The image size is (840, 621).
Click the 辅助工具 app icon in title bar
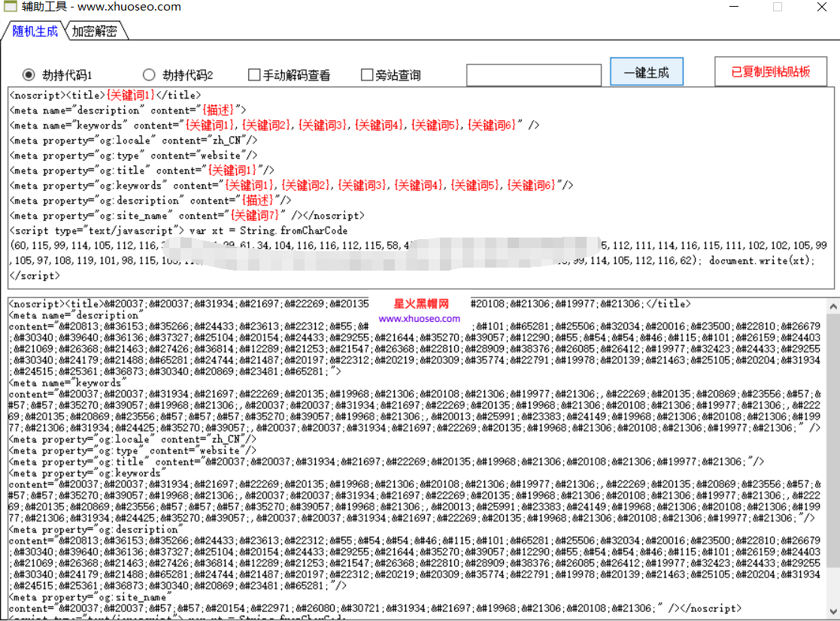click(x=11, y=7)
